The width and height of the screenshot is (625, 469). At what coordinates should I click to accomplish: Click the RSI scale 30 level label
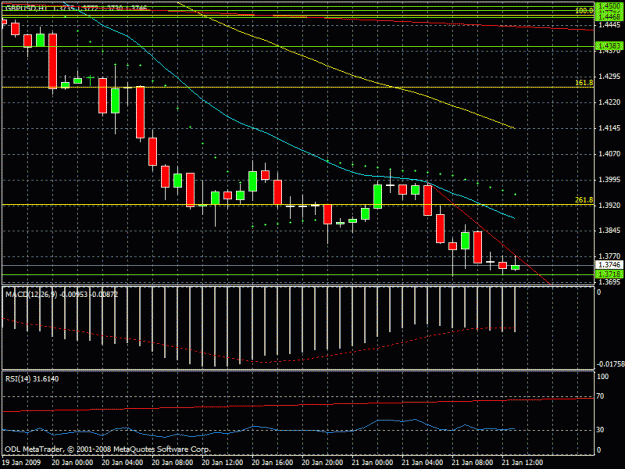[600, 430]
